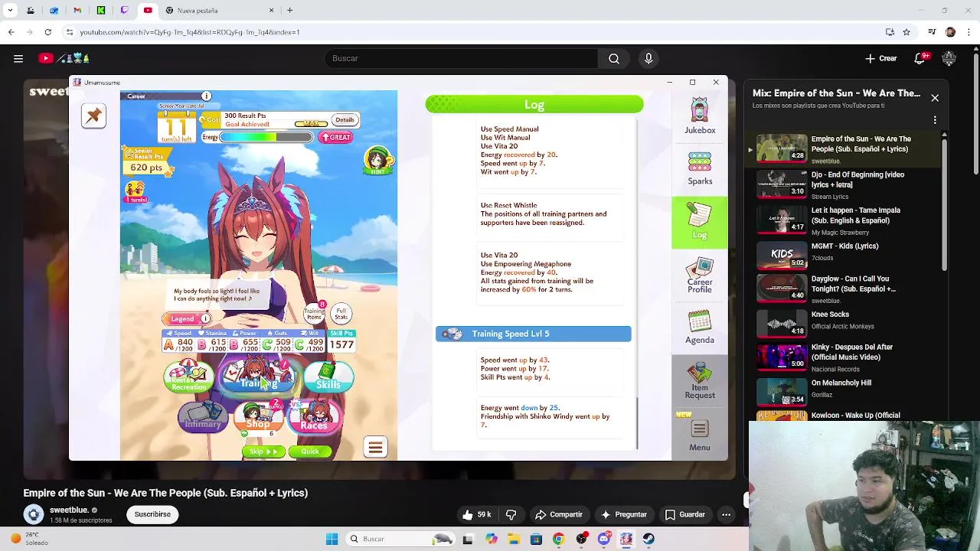Open YouTube notifications bell

click(x=921, y=58)
